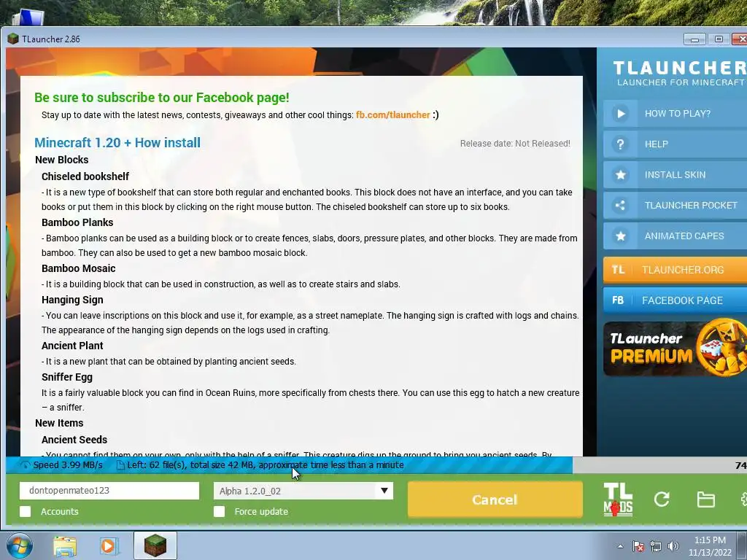
Task: Click the New Blocks heading
Action: coord(62,160)
